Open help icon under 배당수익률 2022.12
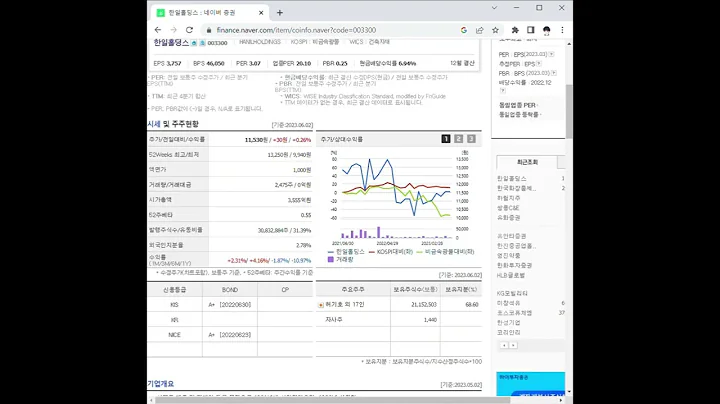The height and width of the screenshot is (404, 720). (502, 90)
